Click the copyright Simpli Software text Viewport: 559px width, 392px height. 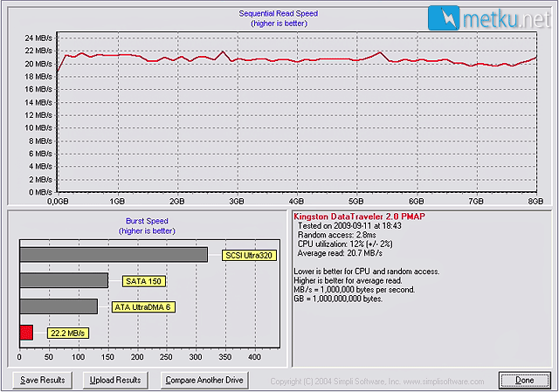coord(377,382)
